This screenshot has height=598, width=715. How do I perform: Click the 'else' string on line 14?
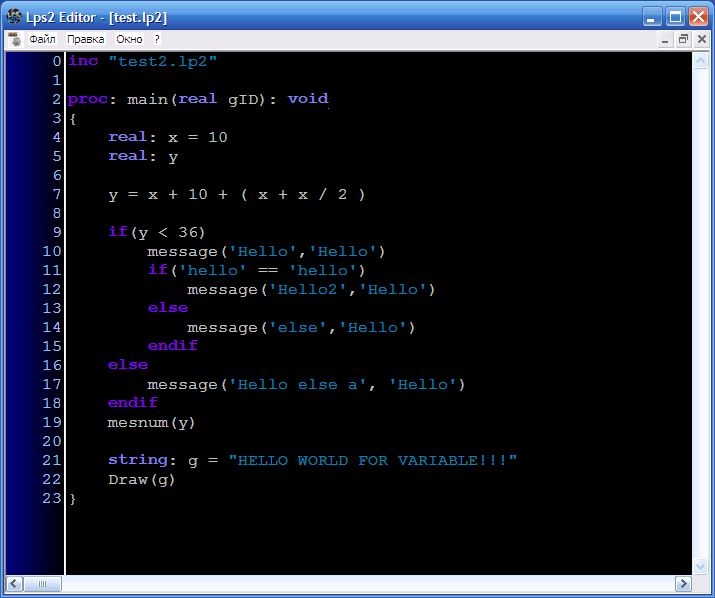tap(298, 328)
